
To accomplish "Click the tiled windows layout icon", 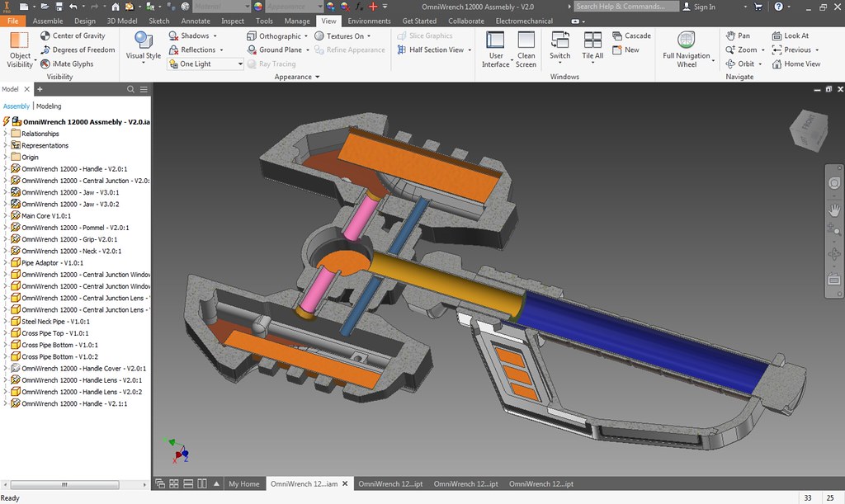I will 174,483.
